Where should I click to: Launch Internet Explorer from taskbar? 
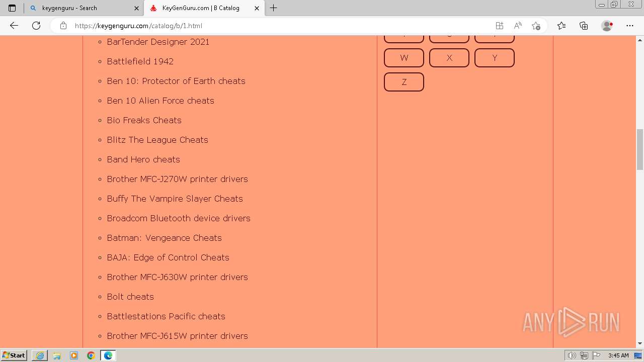tap(40, 355)
